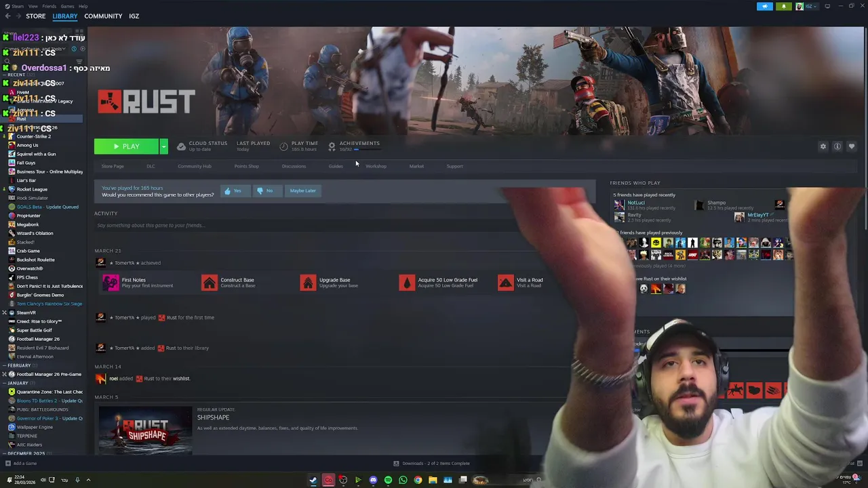Open the Cloud Status icon

[181, 146]
